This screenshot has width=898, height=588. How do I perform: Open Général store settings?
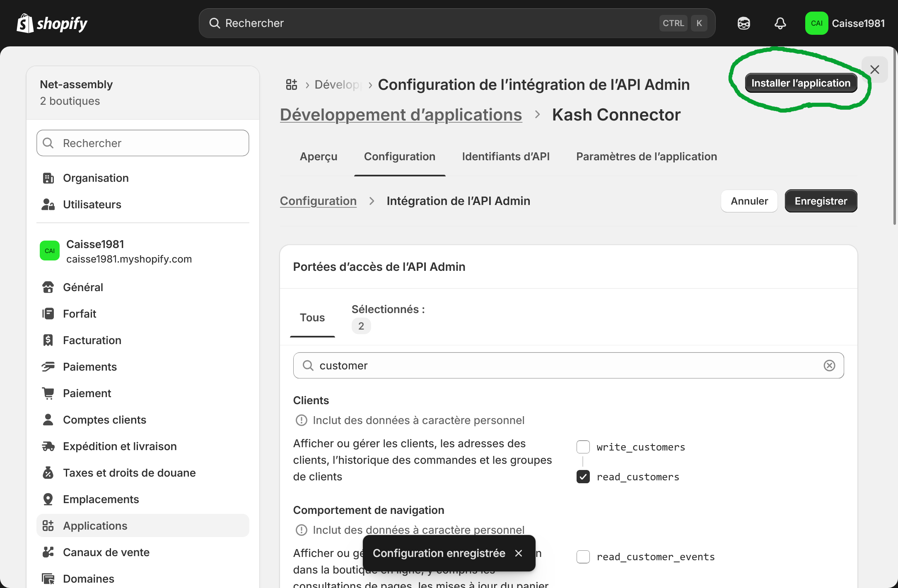point(142,287)
